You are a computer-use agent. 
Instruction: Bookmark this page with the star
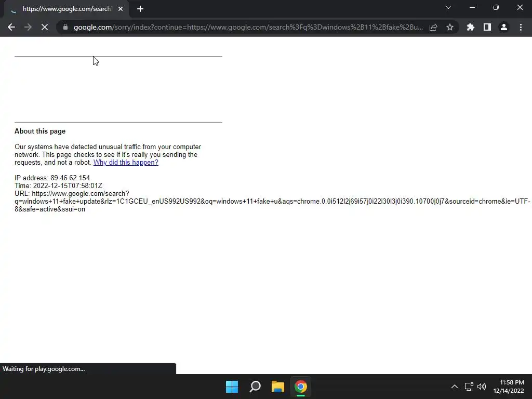point(450,27)
